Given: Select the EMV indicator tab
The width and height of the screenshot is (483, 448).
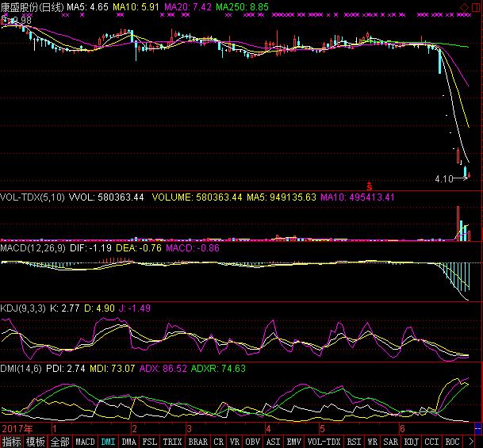Looking at the screenshot, I should pyautogui.click(x=294, y=442).
